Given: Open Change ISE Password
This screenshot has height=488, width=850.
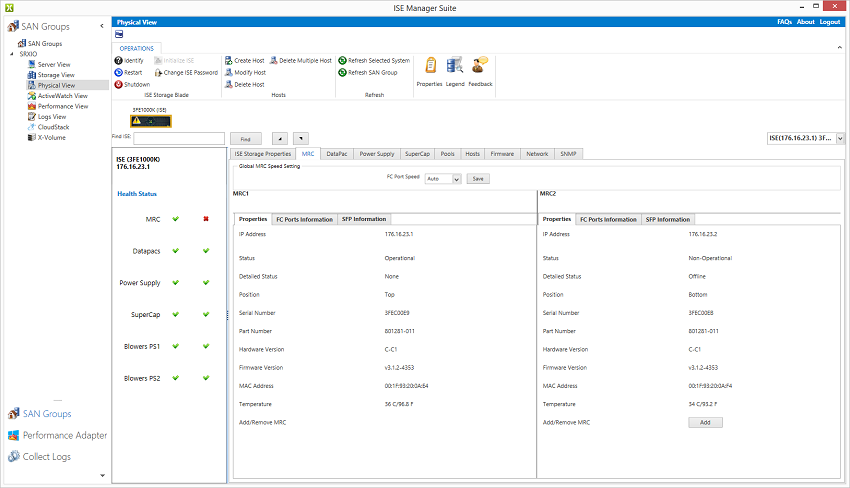Looking at the screenshot, I should [x=186, y=73].
